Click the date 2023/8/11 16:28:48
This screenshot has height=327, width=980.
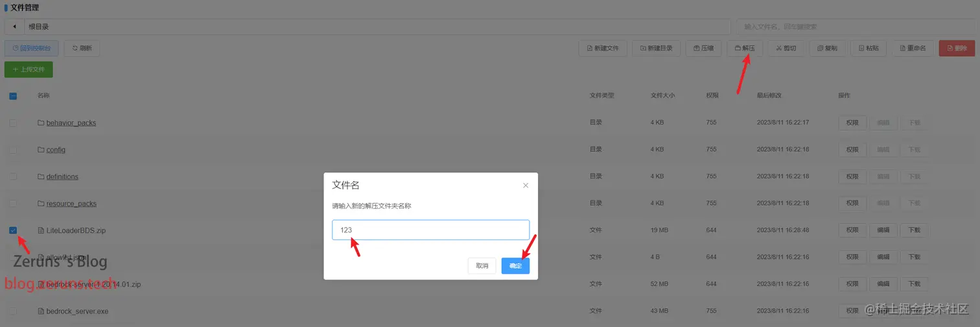(x=783, y=230)
